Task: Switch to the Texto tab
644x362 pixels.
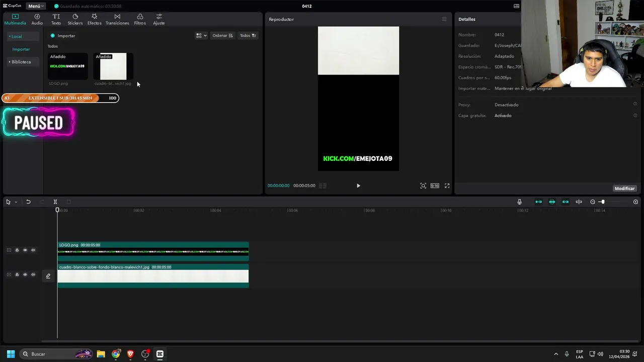Action: tap(56, 19)
